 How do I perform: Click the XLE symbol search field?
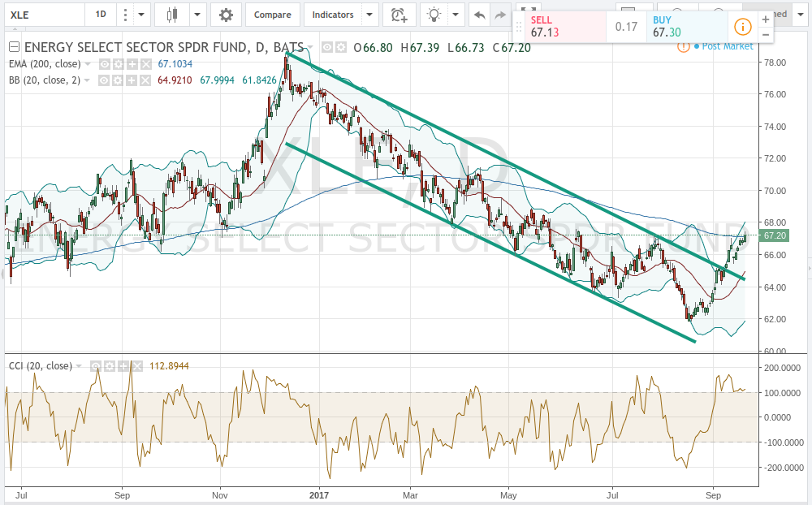pos(45,15)
